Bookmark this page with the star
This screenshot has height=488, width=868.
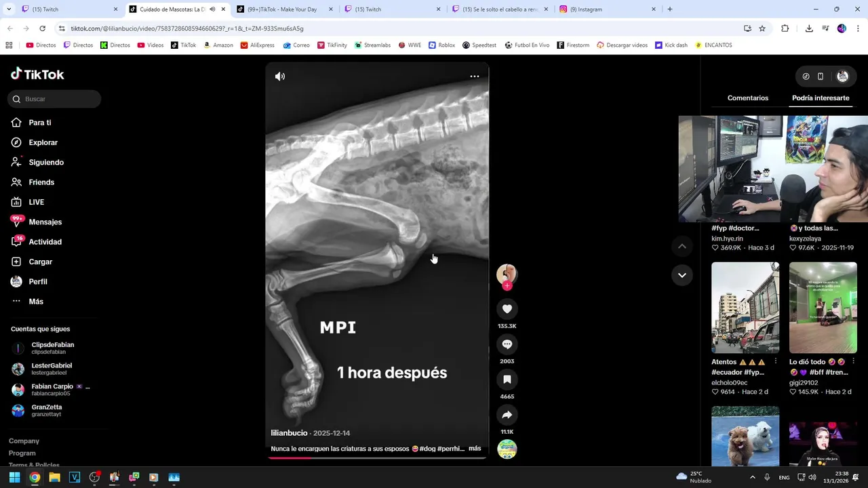tap(762, 28)
